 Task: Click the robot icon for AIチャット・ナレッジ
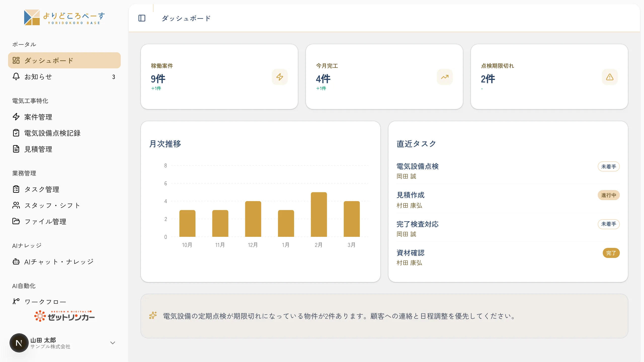coord(16,261)
